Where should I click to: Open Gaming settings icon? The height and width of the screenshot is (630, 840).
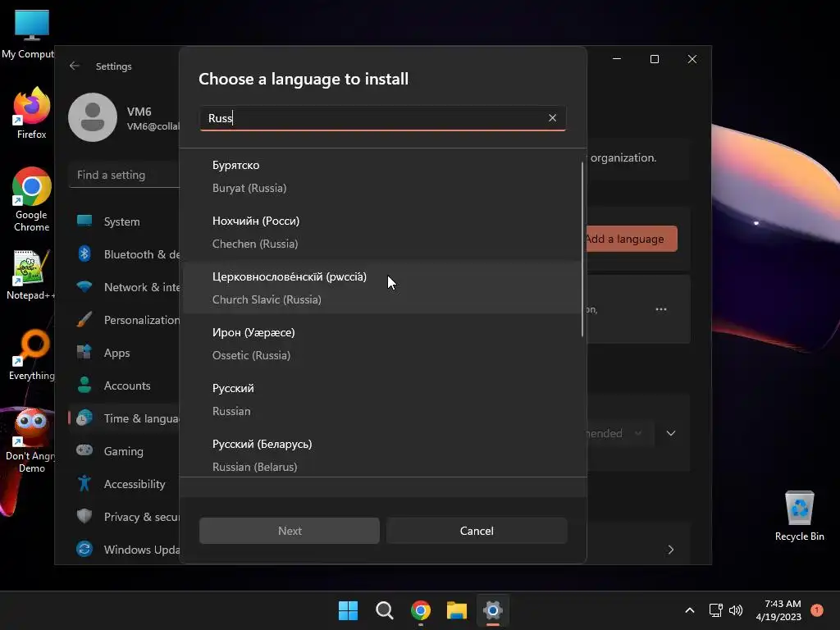[84, 450]
